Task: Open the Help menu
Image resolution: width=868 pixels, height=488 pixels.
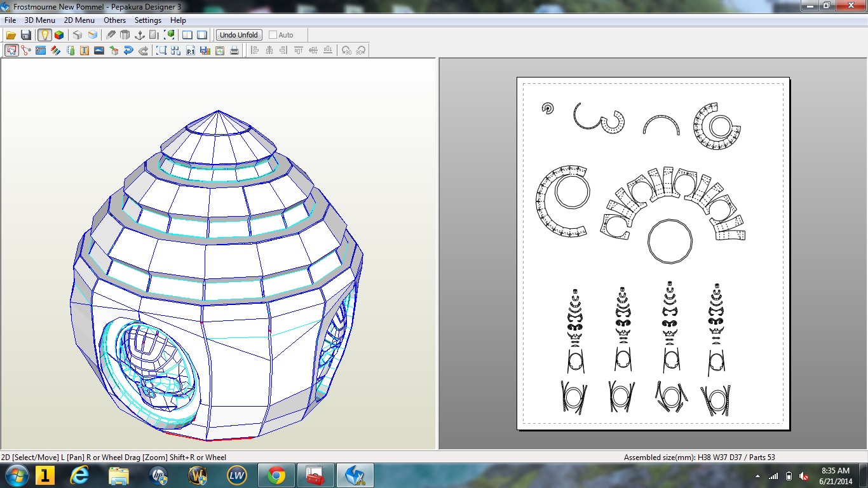Action: [x=178, y=20]
